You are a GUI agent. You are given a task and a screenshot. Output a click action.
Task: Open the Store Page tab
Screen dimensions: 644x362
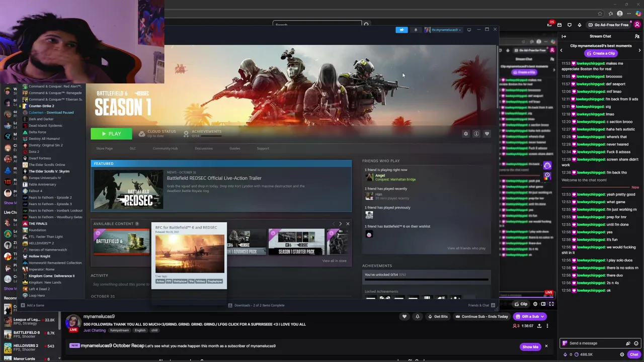105,148
